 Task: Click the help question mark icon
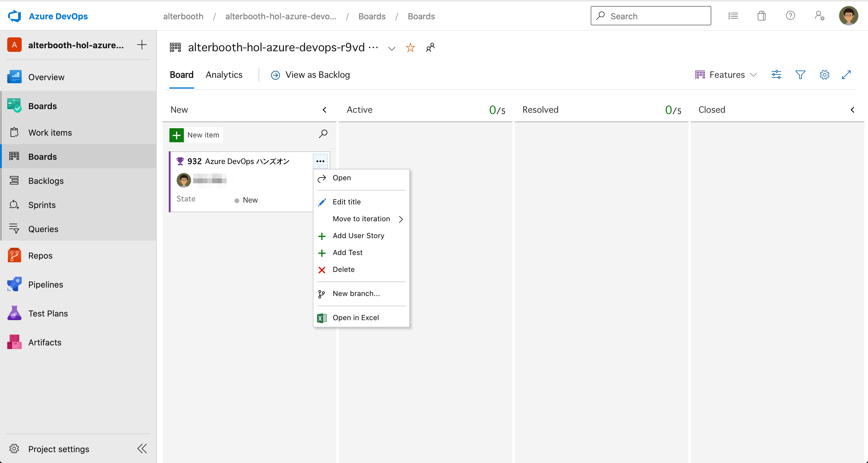pyautogui.click(x=790, y=16)
